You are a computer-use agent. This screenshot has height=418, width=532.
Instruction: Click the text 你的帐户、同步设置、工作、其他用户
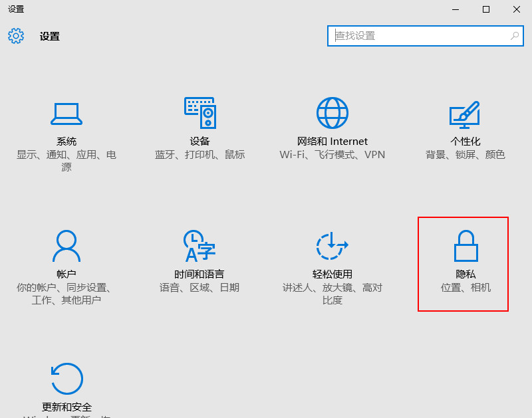(x=65, y=294)
